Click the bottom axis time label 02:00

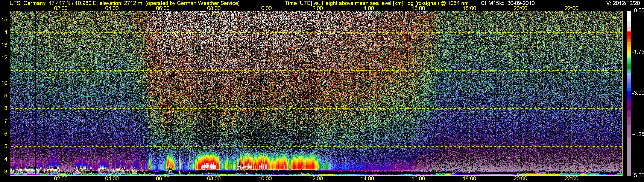61,179
